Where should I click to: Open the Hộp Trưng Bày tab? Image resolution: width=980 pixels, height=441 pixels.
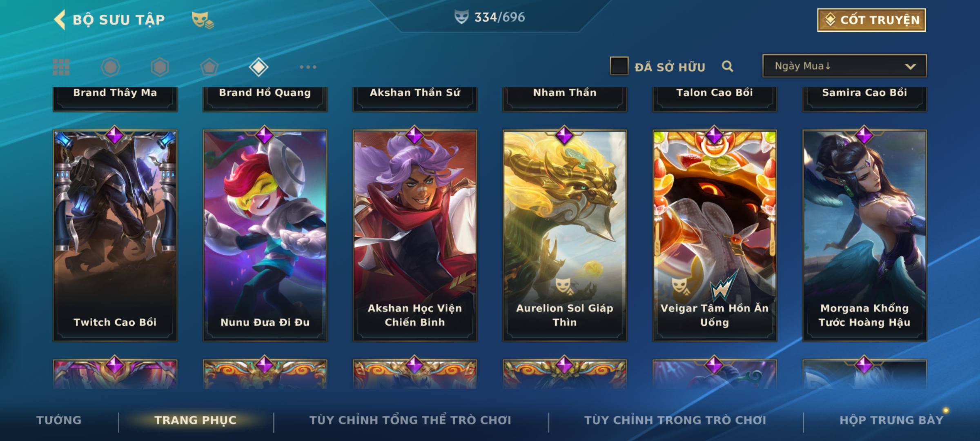click(891, 420)
